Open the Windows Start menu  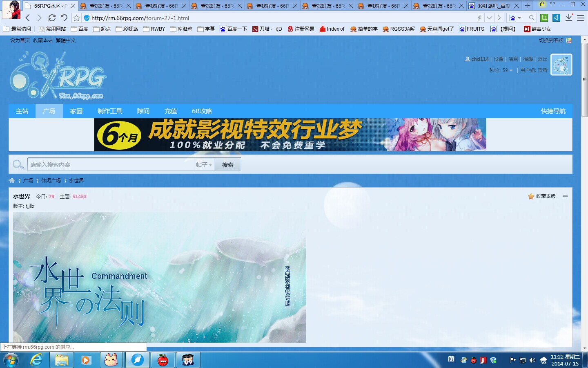click(10, 360)
